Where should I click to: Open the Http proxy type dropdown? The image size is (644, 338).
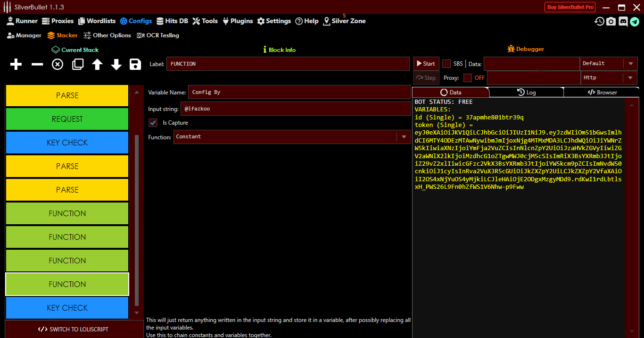630,78
